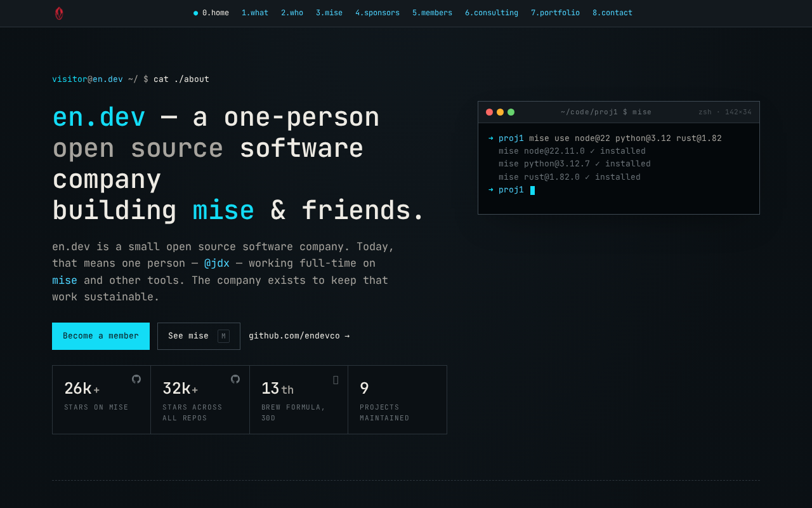Click the cyan mise word in the headline
The width and height of the screenshot is (812, 508).
[x=223, y=210]
